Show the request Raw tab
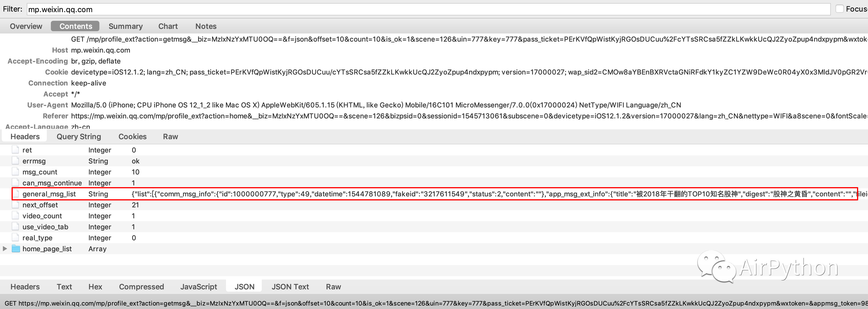 coord(170,137)
